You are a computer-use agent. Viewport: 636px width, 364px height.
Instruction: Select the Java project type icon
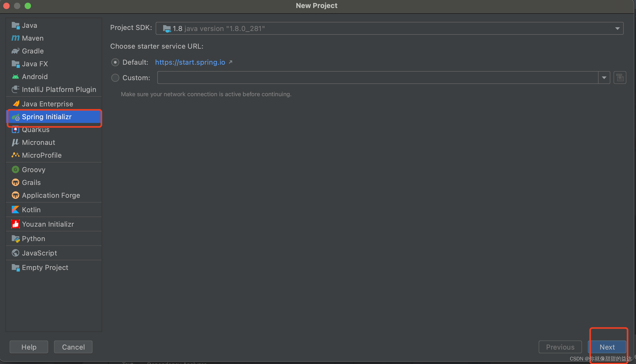(x=16, y=25)
